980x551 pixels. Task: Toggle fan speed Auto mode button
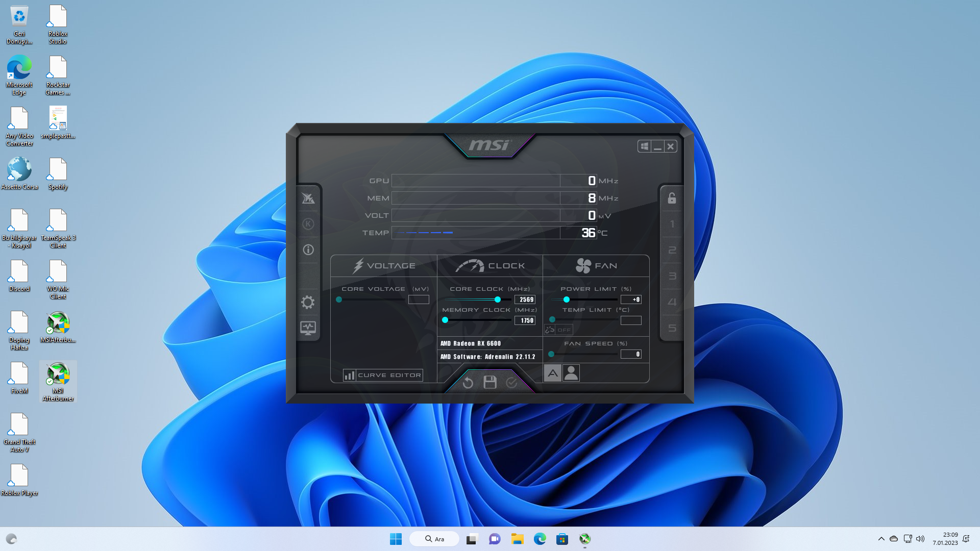click(552, 373)
